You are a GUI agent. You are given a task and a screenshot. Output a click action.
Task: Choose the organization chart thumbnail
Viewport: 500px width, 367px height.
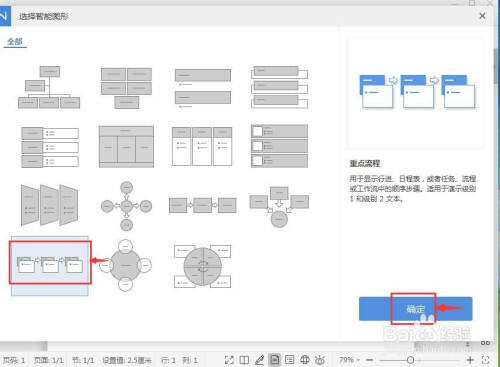(49, 87)
